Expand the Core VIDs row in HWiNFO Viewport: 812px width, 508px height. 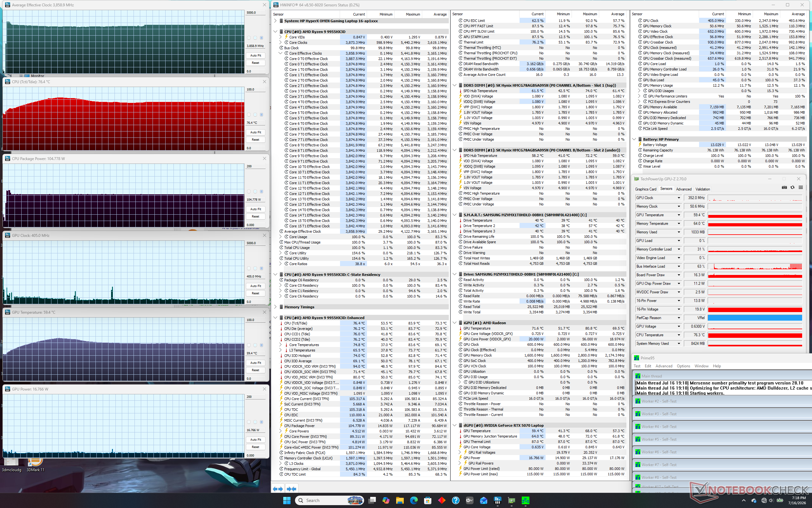pyautogui.click(x=280, y=37)
